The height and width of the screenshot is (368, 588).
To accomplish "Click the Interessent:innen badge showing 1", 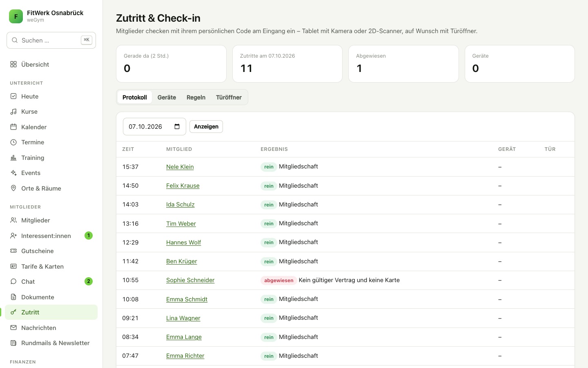I will click(89, 236).
